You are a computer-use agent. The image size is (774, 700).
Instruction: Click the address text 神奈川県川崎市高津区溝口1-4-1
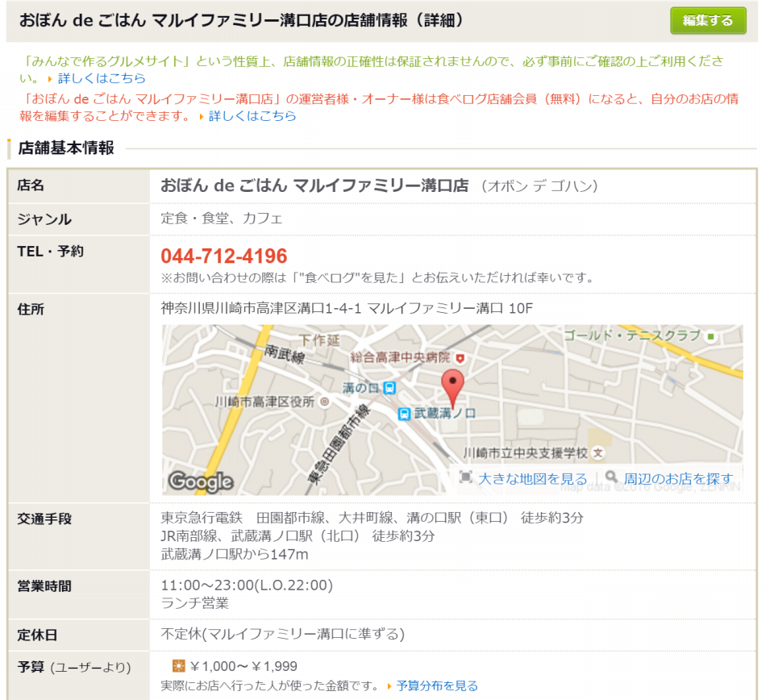point(261,309)
